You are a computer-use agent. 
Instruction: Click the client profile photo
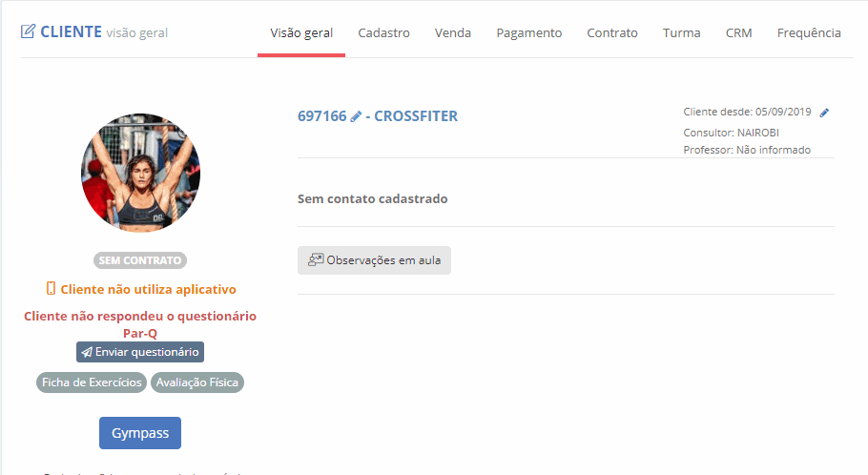pyautogui.click(x=140, y=173)
